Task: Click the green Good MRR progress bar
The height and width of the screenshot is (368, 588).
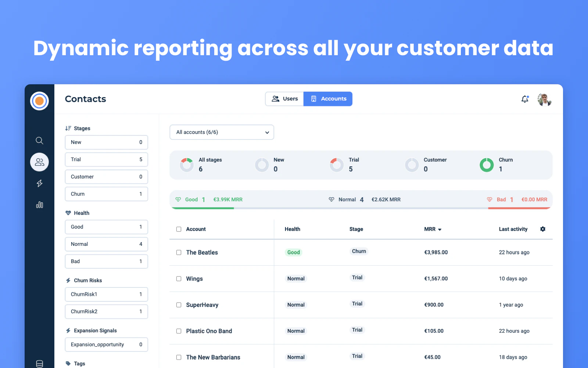Action: tap(202, 208)
